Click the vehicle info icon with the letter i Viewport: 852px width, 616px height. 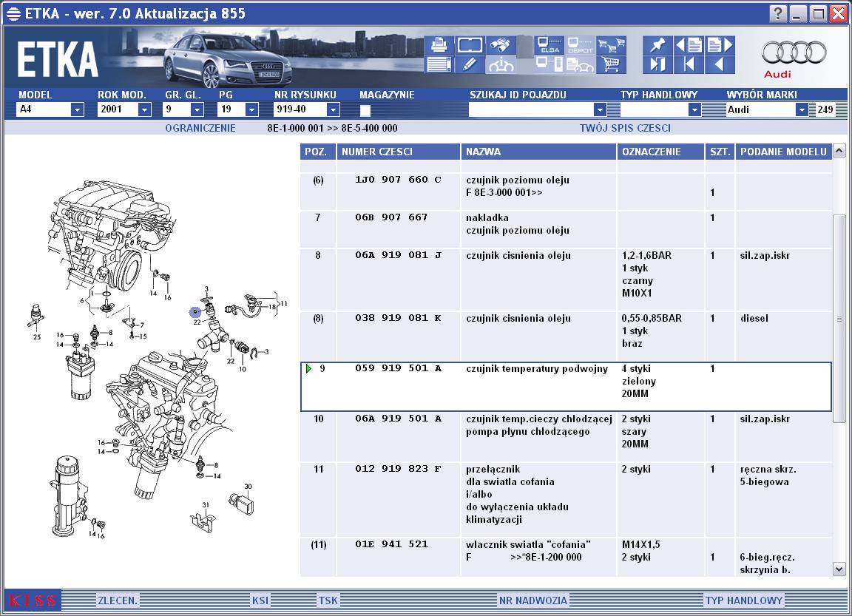[501, 64]
